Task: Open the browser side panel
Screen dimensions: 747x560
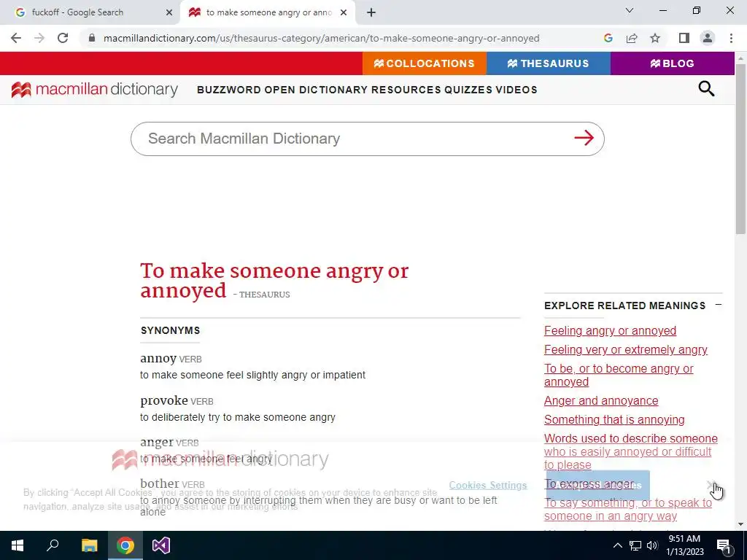Action: pyautogui.click(x=684, y=38)
